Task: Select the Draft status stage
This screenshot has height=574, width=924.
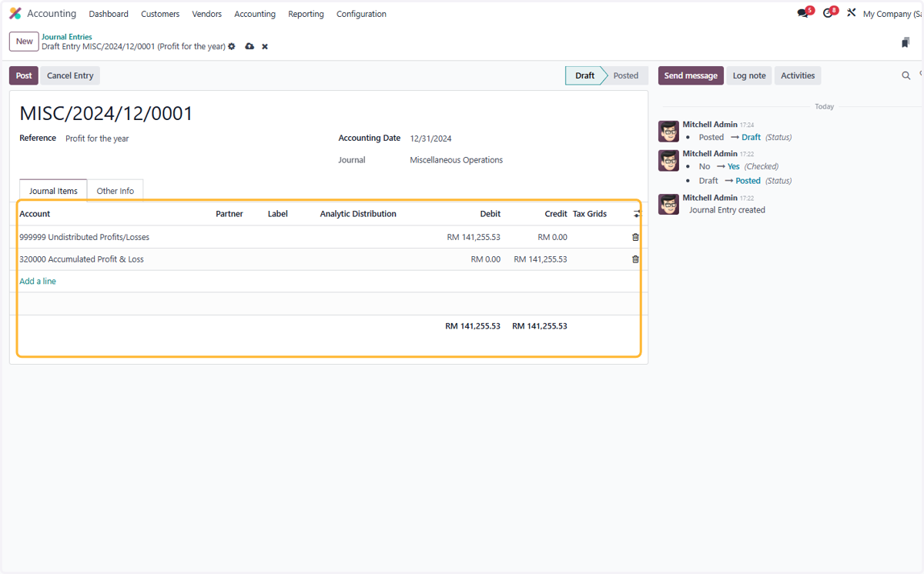Action: (x=585, y=75)
